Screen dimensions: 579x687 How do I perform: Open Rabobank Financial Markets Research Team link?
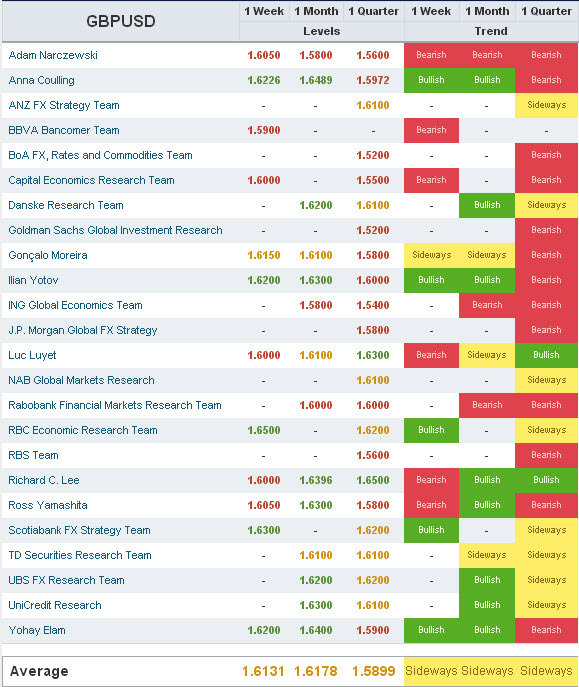tap(115, 405)
